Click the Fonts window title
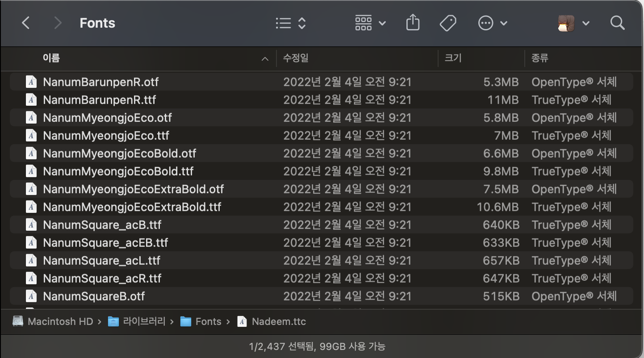This screenshot has width=644, height=358. point(97,23)
